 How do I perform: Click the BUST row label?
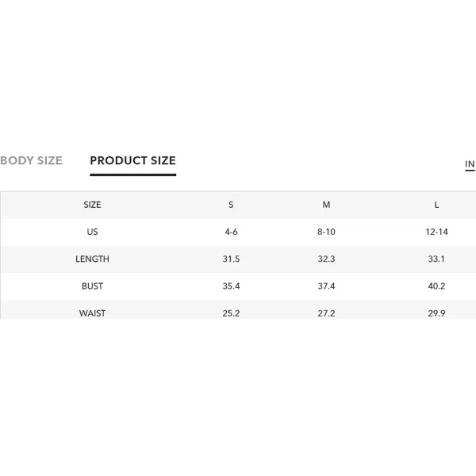coord(92,286)
